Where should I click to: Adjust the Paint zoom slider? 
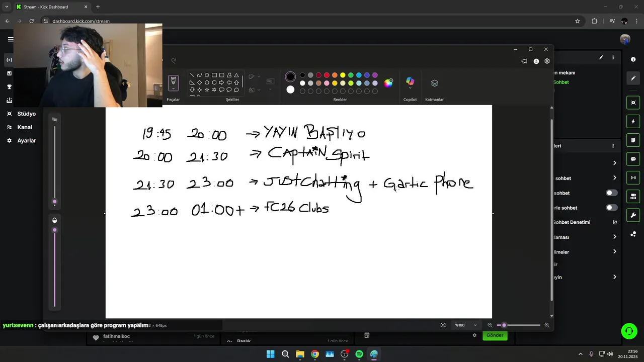pyautogui.click(x=504, y=325)
